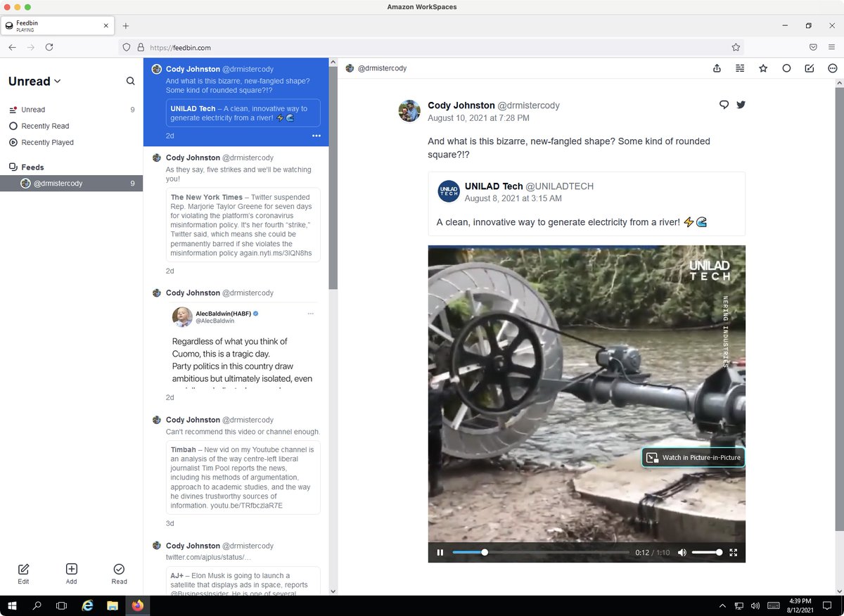Image resolution: width=844 pixels, height=616 pixels.
Task: Launch Internet Explorer from taskbar
Action: pos(87,605)
